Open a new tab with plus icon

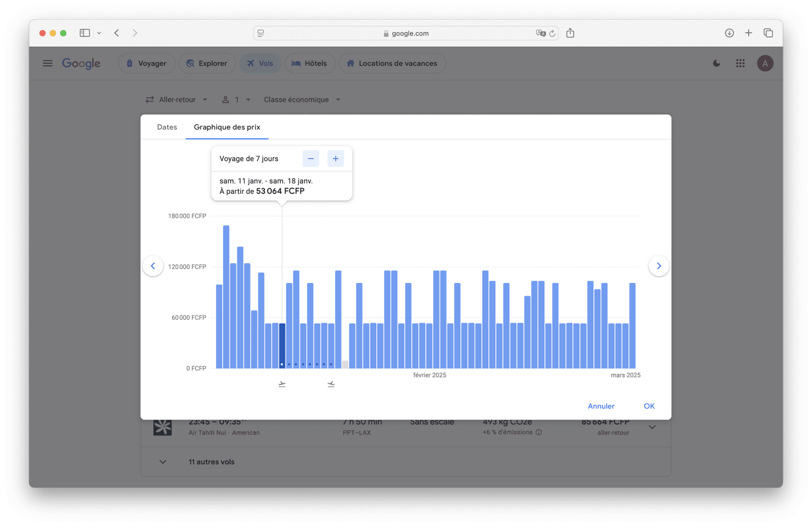tap(749, 33)
